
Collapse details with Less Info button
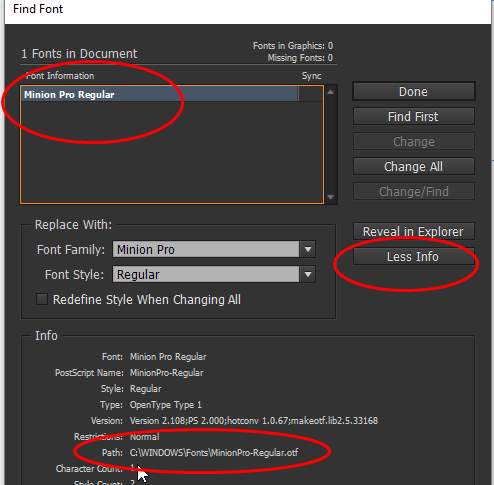(x=414, y=256)
